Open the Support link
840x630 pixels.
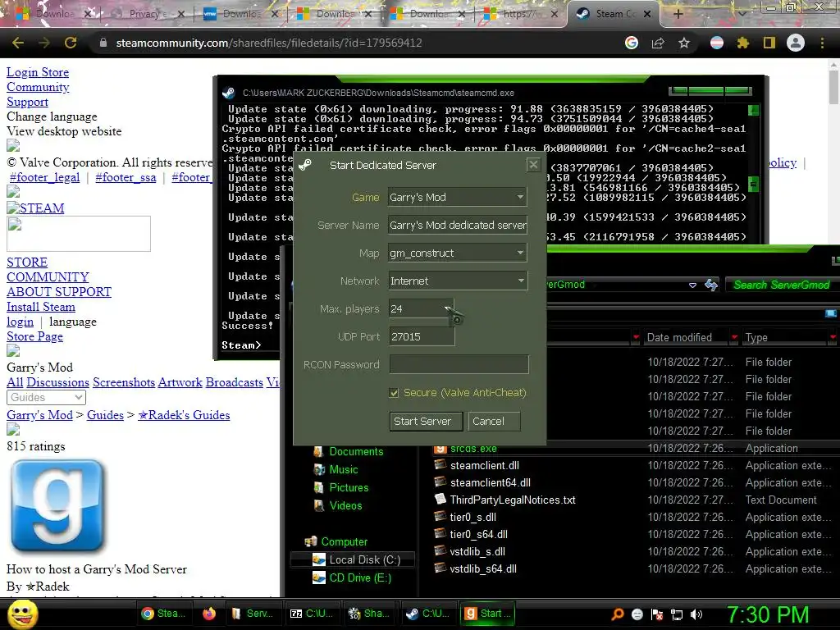27,102
